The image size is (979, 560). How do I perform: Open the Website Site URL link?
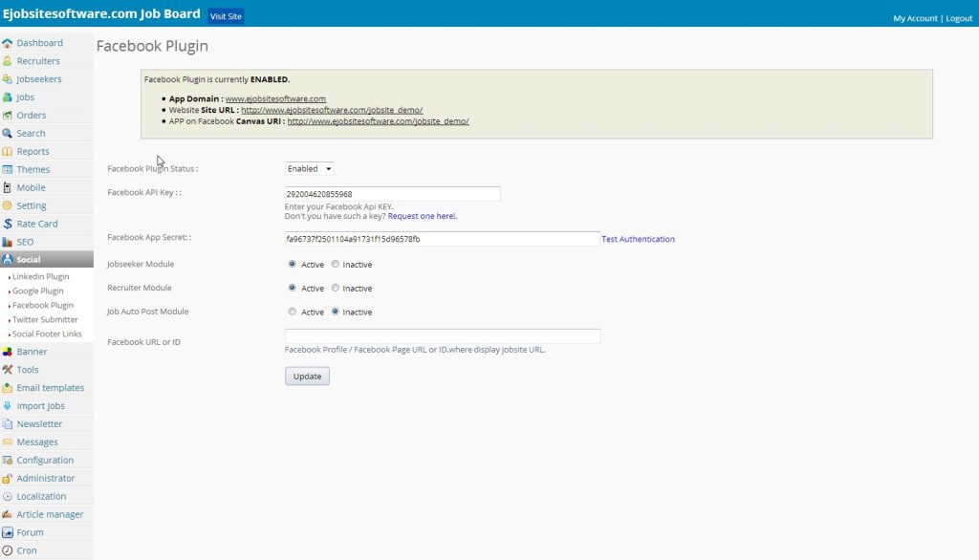tap(332, 110)
